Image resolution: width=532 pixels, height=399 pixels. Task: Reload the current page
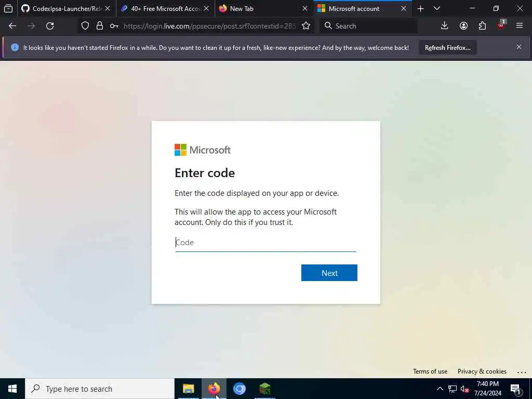click(50, 26)
